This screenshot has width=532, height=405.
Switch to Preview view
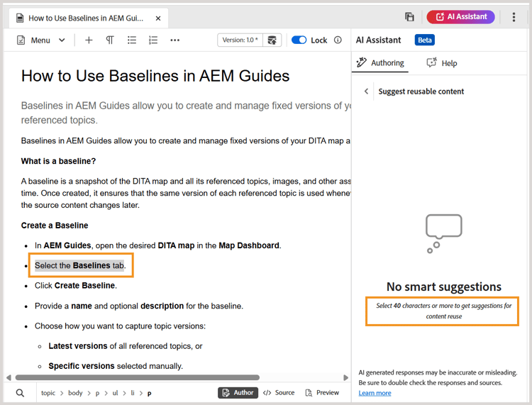322,393
